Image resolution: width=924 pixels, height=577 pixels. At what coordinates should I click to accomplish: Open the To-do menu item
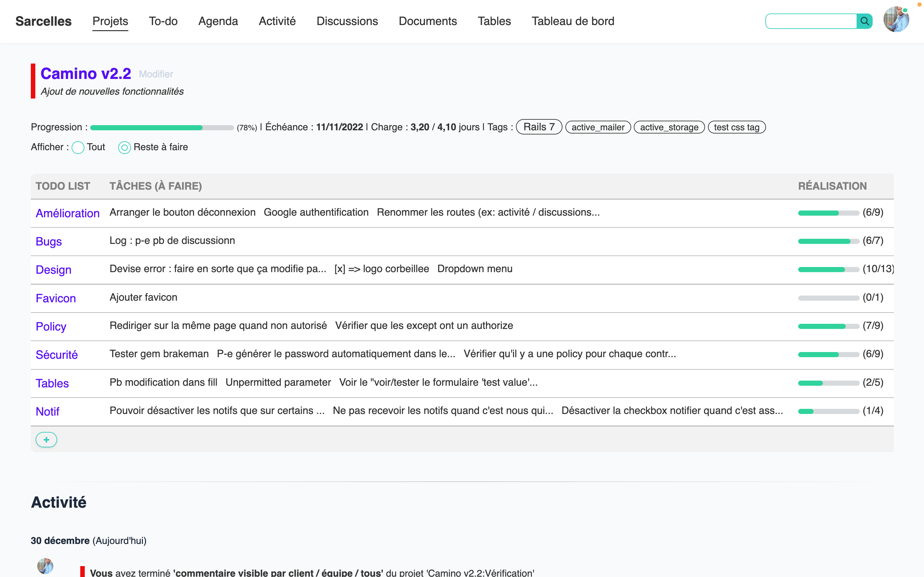(x=163, y=21)
